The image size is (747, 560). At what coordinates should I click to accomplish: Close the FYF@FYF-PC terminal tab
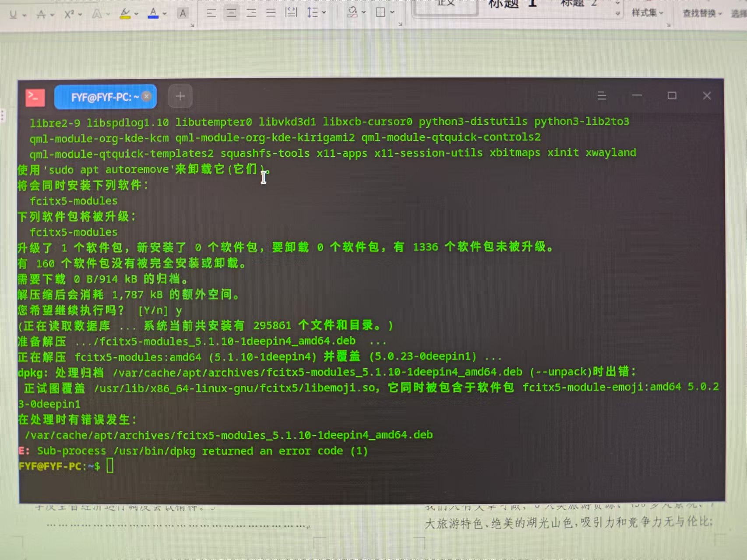pyautogui.click(x=147, y=96)
